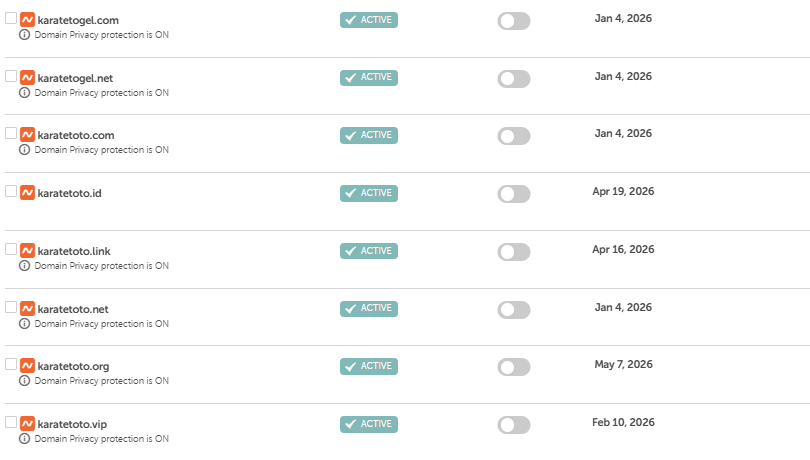Switch on the toggle for karatetoto.vip
The image size is (810, 460).
pyautogui.click(x=513, y=425)
